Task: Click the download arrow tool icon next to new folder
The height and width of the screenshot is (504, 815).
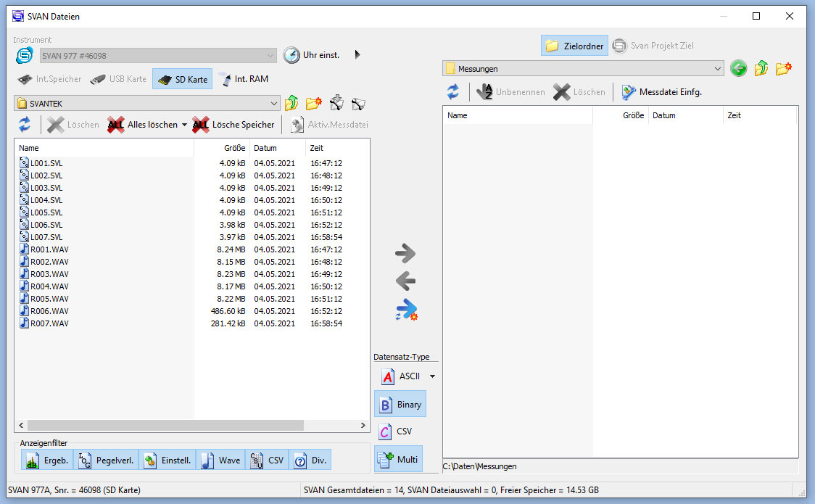Action: click(337, 104)
